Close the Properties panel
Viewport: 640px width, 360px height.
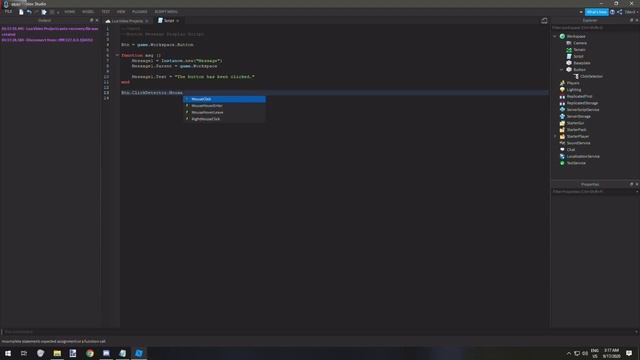pos(636,184)
